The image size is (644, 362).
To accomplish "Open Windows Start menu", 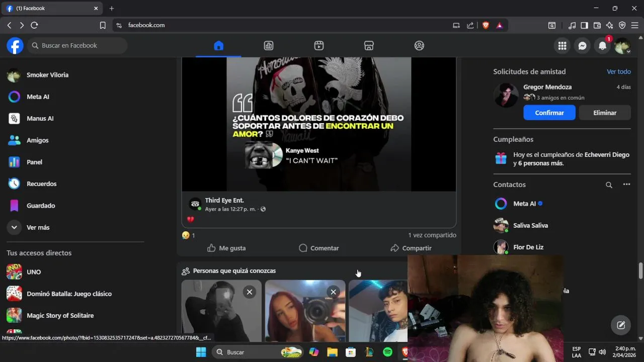I will click(201, 352).
